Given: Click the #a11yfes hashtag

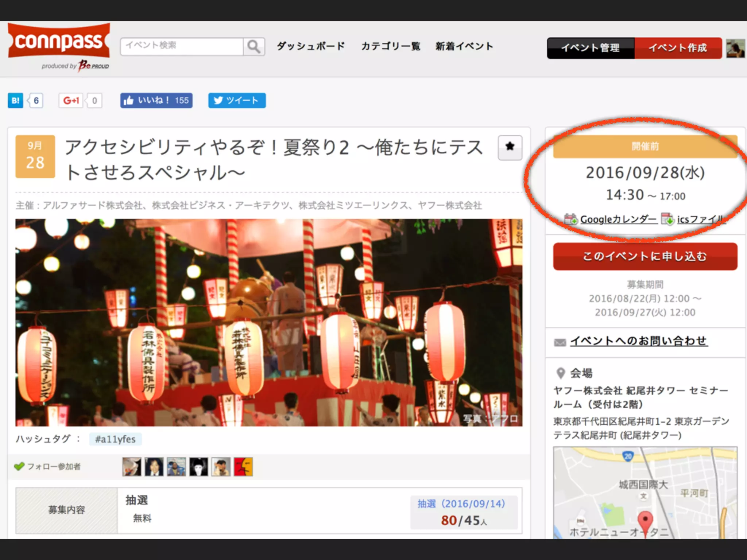Looking at the screenshot, I should point(115,439).
